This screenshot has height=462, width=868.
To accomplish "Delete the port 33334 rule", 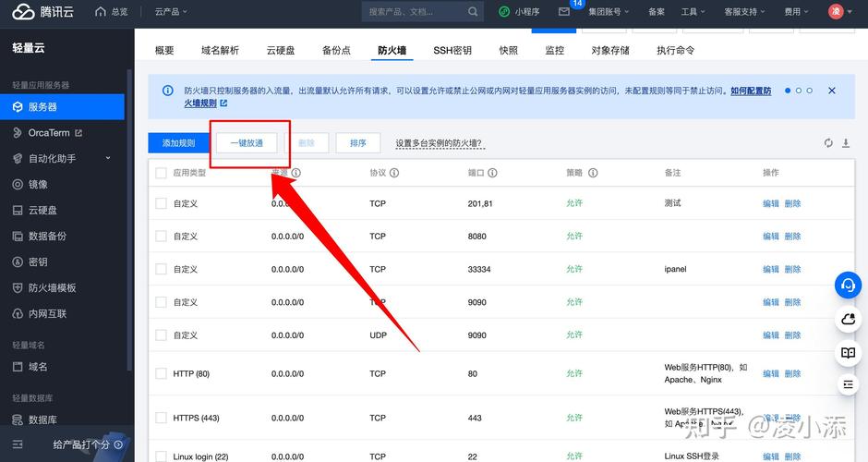I will (x=792, y=269).
